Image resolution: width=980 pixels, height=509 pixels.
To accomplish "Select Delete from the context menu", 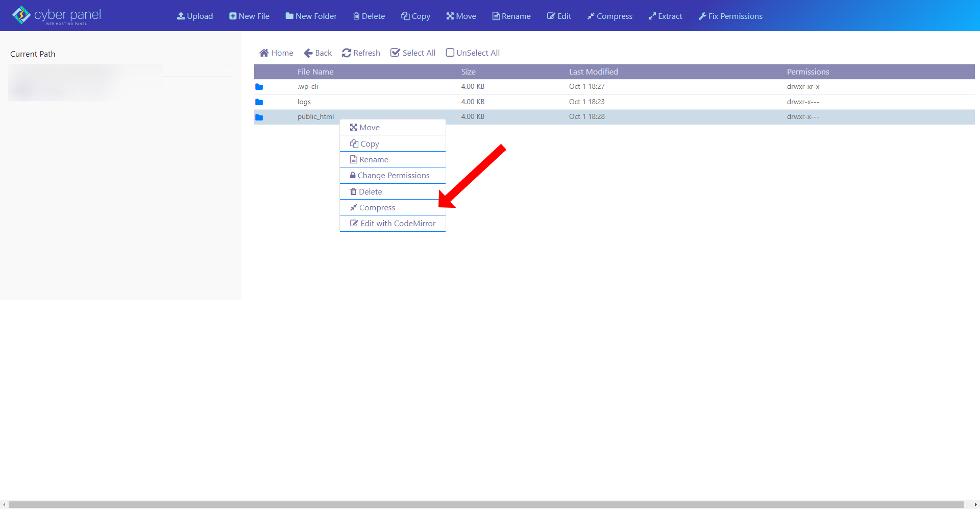I will [370, 191].
